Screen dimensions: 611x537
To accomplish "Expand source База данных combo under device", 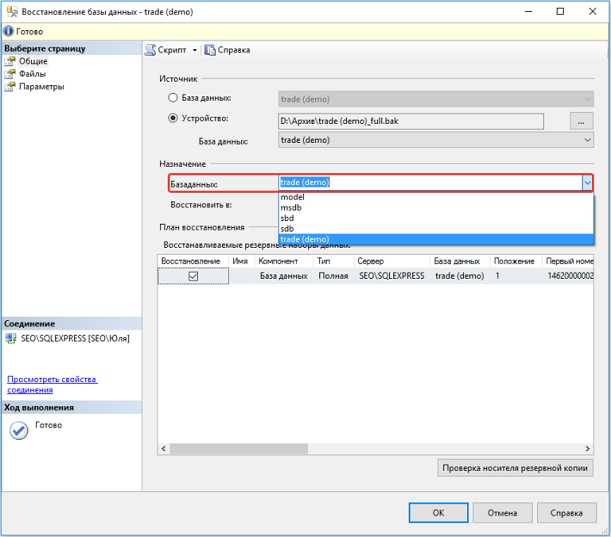I will (x=586, y=141).
